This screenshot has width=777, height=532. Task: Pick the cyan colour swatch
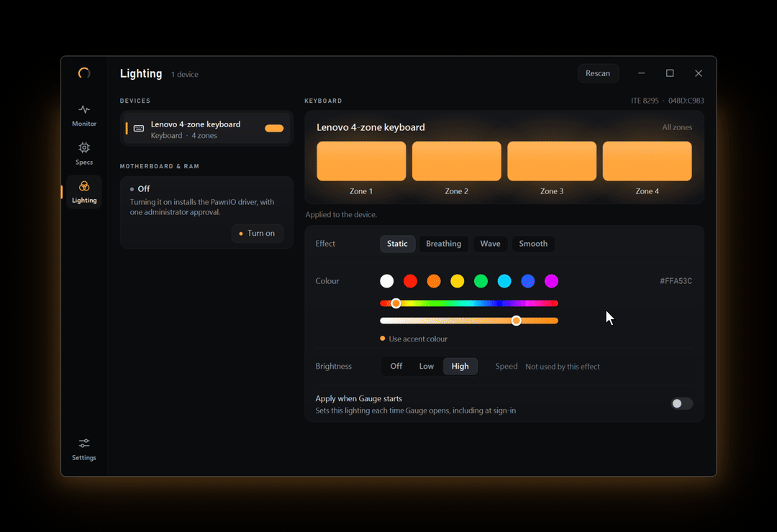coord(504,281)
